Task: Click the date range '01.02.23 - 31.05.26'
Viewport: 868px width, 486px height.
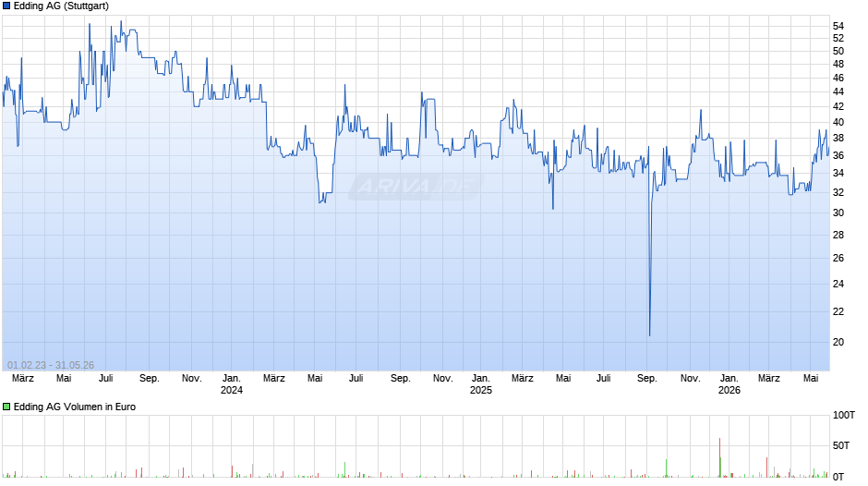Action: tap(51, 365)
